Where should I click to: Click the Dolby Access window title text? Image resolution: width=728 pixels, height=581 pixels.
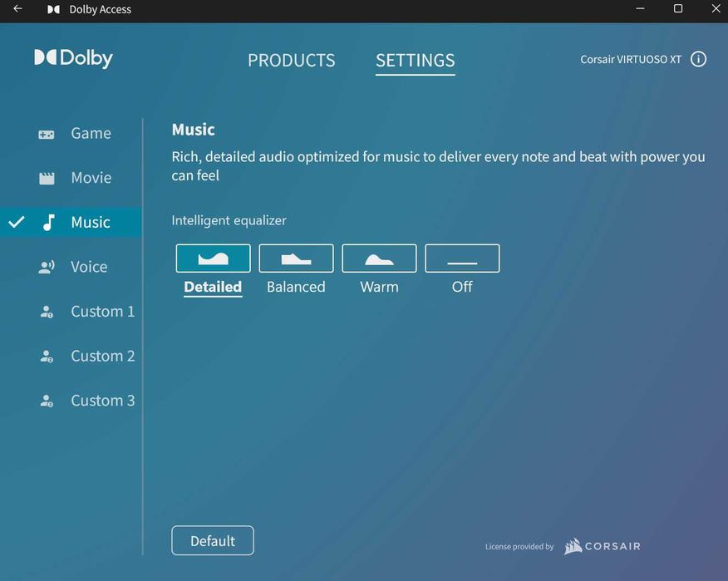coord(101,9)
